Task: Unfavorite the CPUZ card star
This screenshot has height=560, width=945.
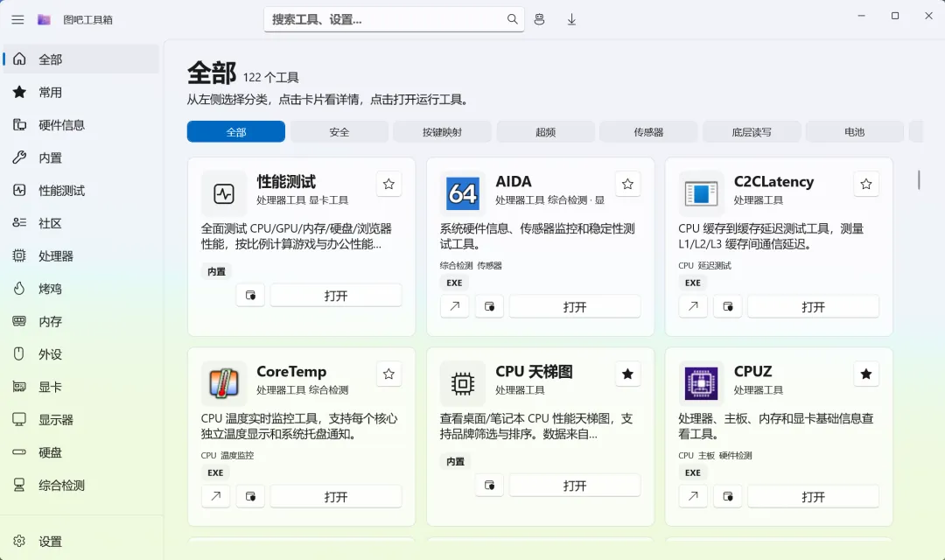Action: tap(866, 374)
